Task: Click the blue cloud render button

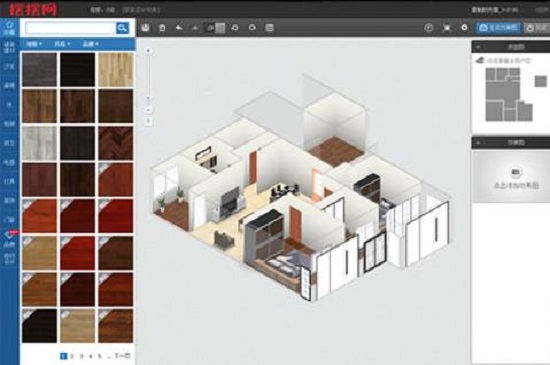Action: tap(498, 28)
